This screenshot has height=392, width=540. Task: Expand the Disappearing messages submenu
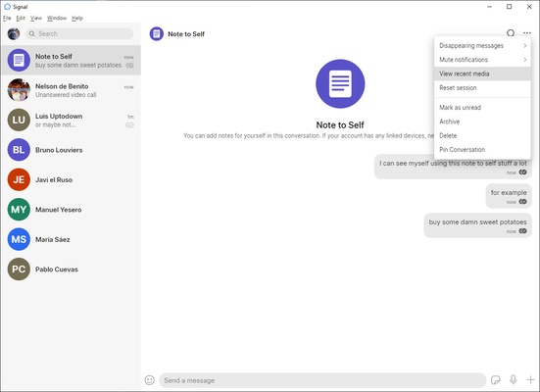482,45
